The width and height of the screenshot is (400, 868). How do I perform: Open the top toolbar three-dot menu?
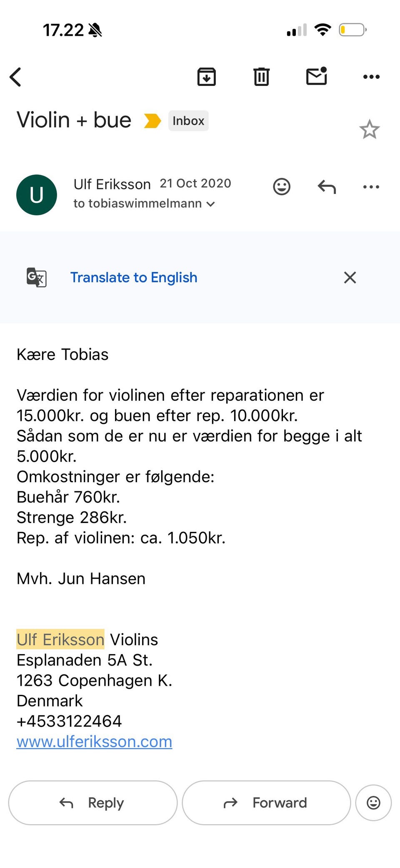point(371,77)
